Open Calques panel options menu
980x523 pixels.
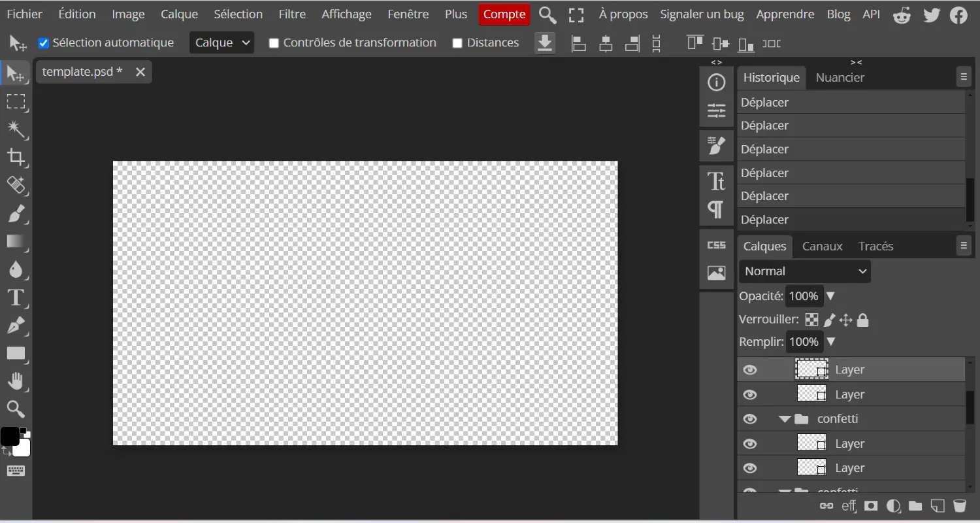[x=964, y=246]
